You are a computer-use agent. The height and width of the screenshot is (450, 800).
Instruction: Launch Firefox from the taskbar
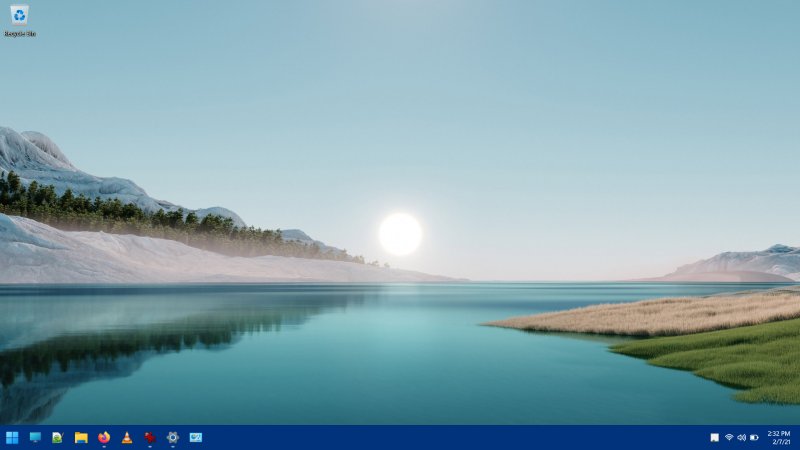tap(104, 437)
